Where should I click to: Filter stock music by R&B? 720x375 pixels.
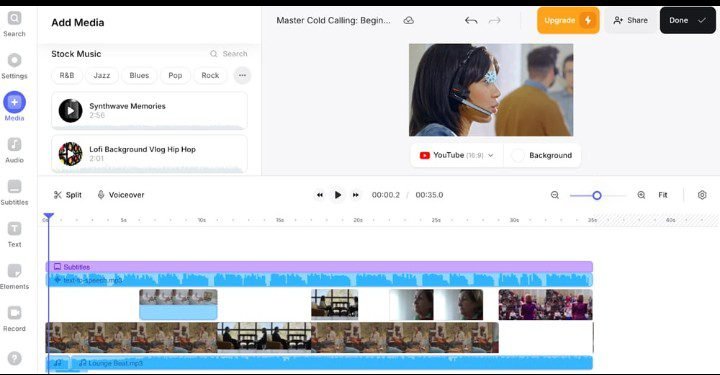[x=67, y=75]
